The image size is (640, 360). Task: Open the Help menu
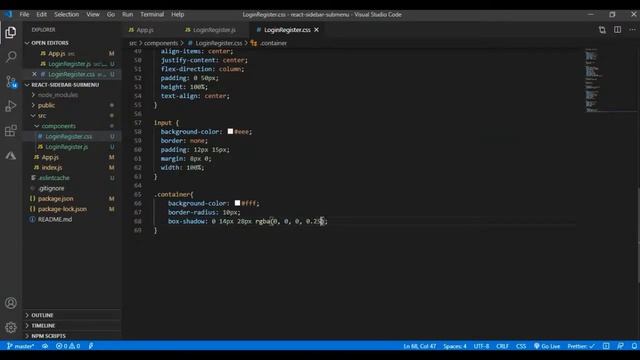click(178, 14)
